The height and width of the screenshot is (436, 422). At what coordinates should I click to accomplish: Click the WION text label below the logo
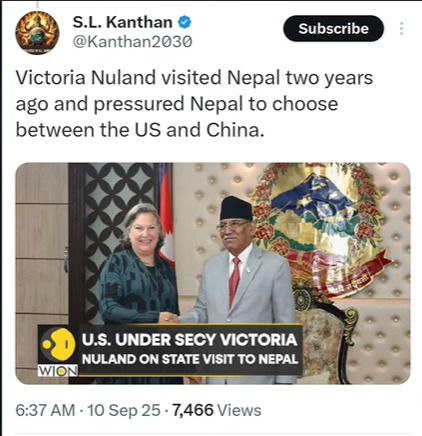tap(58, 370)
